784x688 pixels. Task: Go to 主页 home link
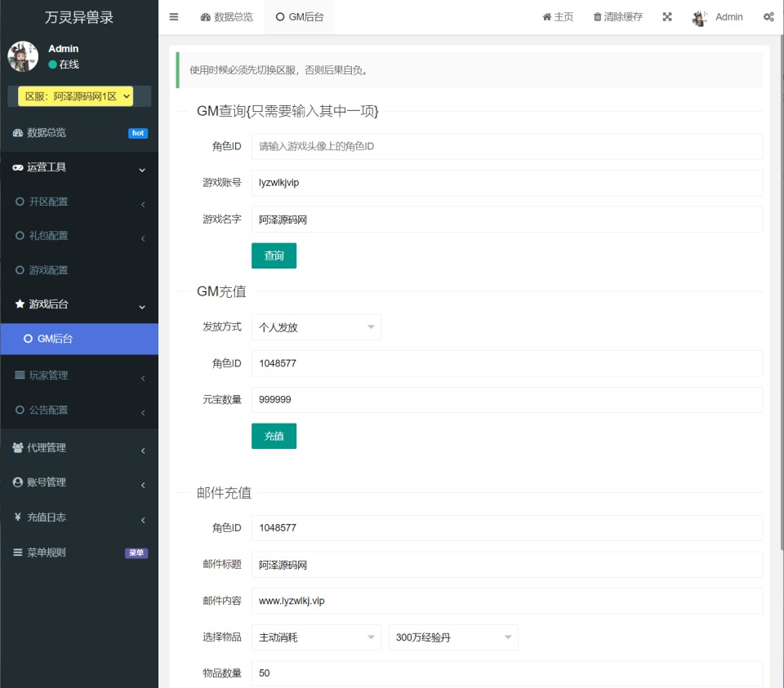[558, 17]
